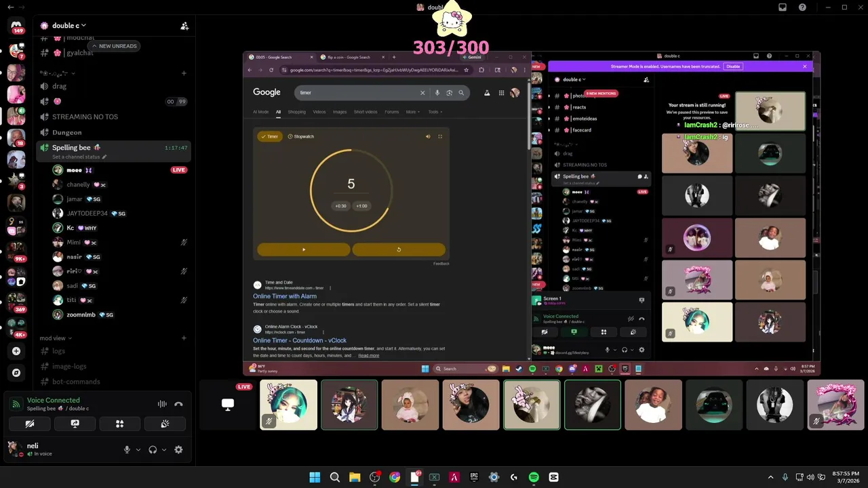Viewport: 868px width, 488px height.
Task: Set a channel status for Spelling bee
Action: [x=79, y=157]
